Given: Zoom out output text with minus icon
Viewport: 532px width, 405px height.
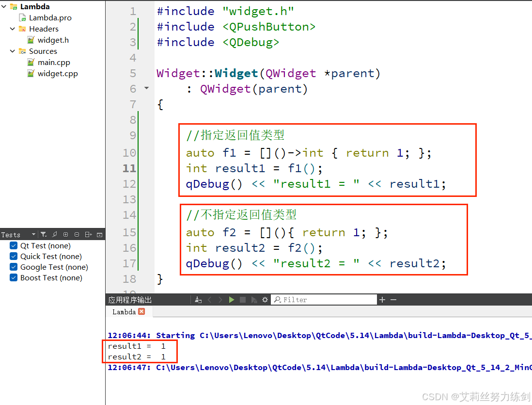Looking at the screenshot, I should click(393, 300).
